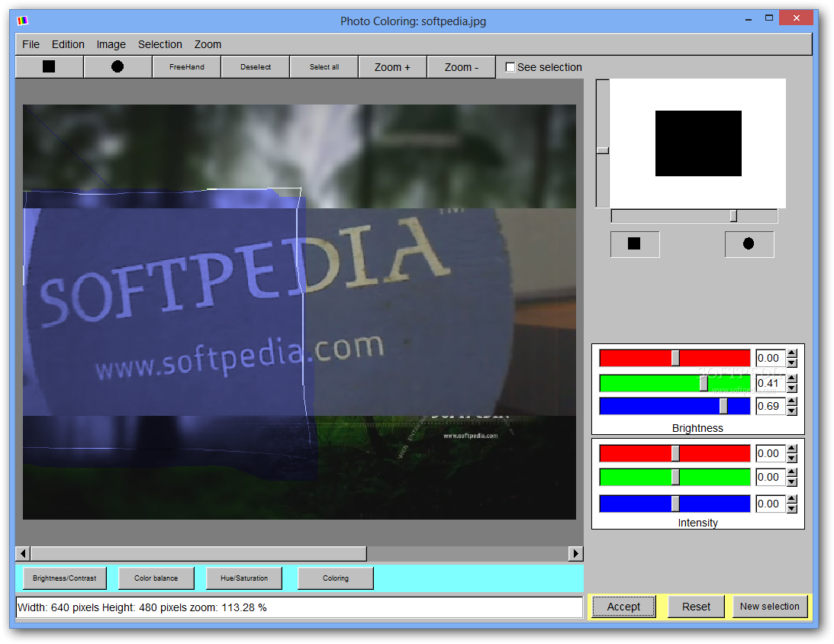Screen dimensions: 834x644
Task: Click the horizontal slider below the preview
Action: coord(694,216)
